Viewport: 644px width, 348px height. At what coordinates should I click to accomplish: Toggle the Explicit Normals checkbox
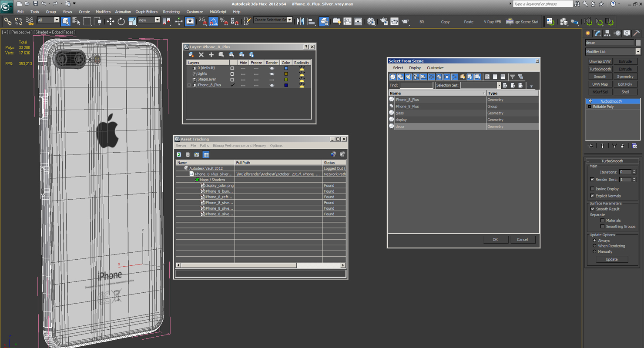[x=592, y=196]
